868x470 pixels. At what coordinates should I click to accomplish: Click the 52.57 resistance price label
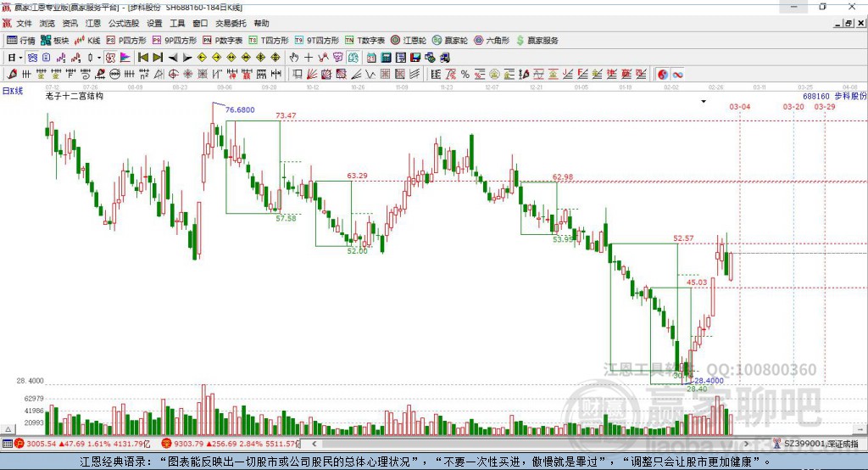683,238
